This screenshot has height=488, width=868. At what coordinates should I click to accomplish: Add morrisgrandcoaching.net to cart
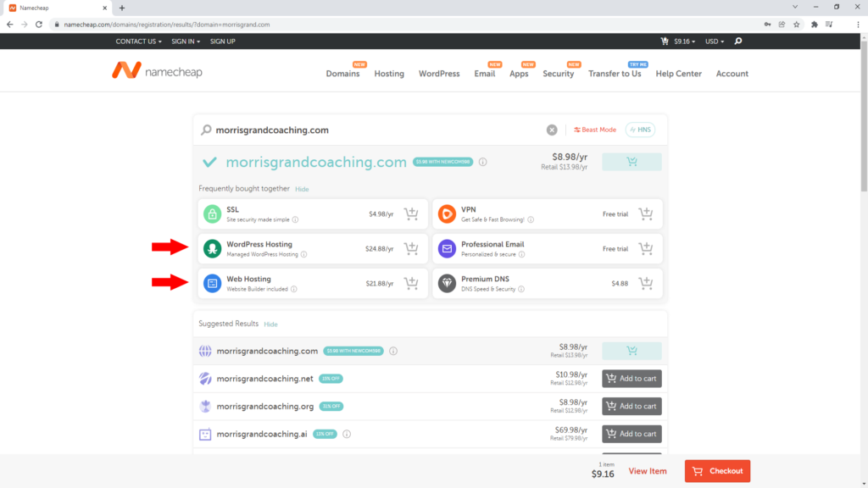(632, 379)
